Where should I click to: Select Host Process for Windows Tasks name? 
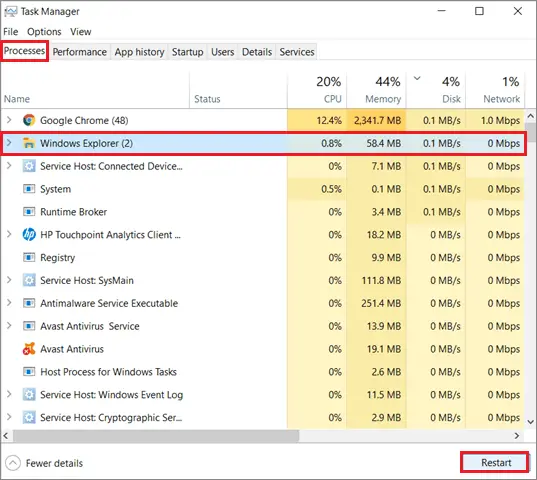click(108, 372)
